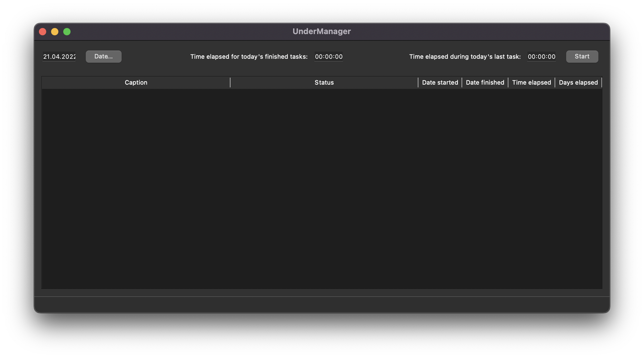The width and height of the screenshot is (644, 358).
Task: Click the green zoom window button
Action: 67,31
